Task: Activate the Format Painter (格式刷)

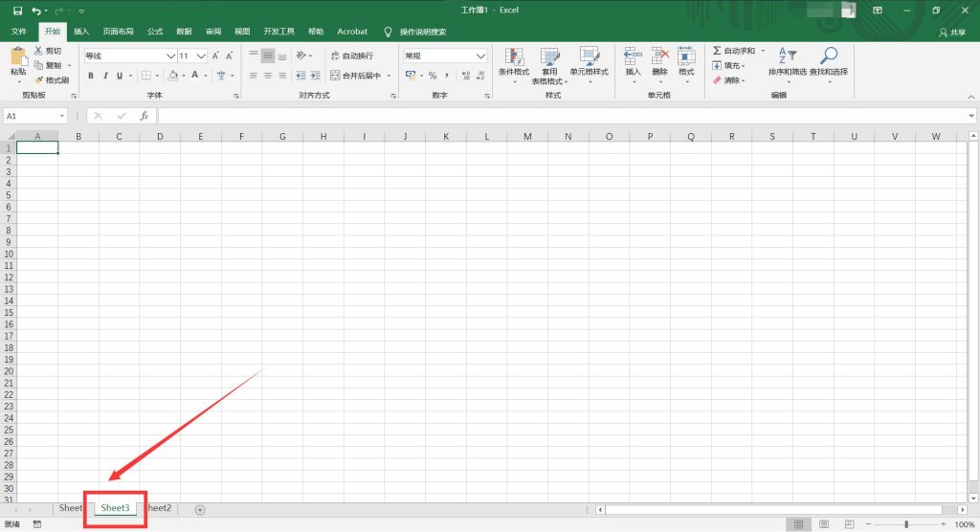Action: 52,80
